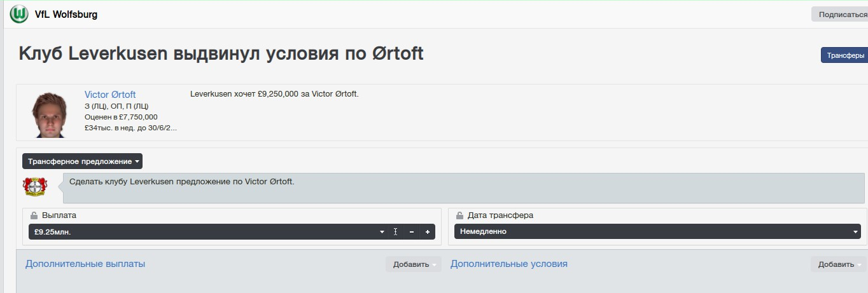Click the VfL Wolfsburg club name
Image resolution: width=868 pixels, height=293 pixels.
pos(66,14)
